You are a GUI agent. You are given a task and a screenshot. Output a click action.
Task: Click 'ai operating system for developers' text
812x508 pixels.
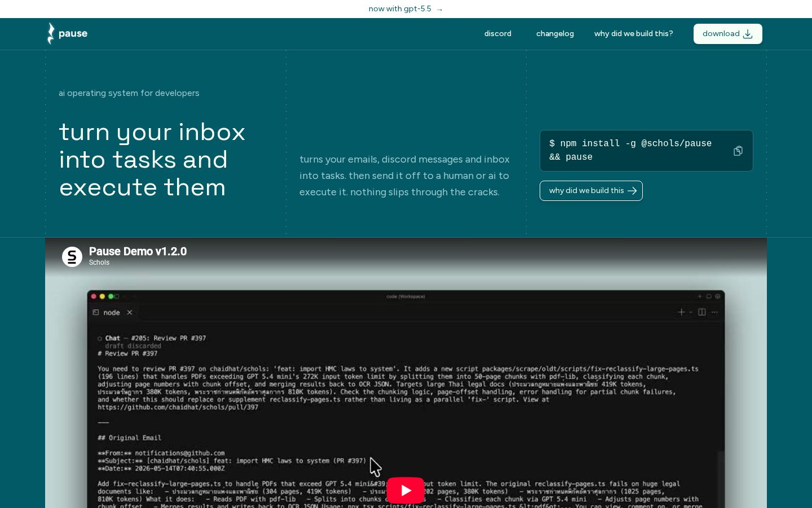click(x=129, y=93)
